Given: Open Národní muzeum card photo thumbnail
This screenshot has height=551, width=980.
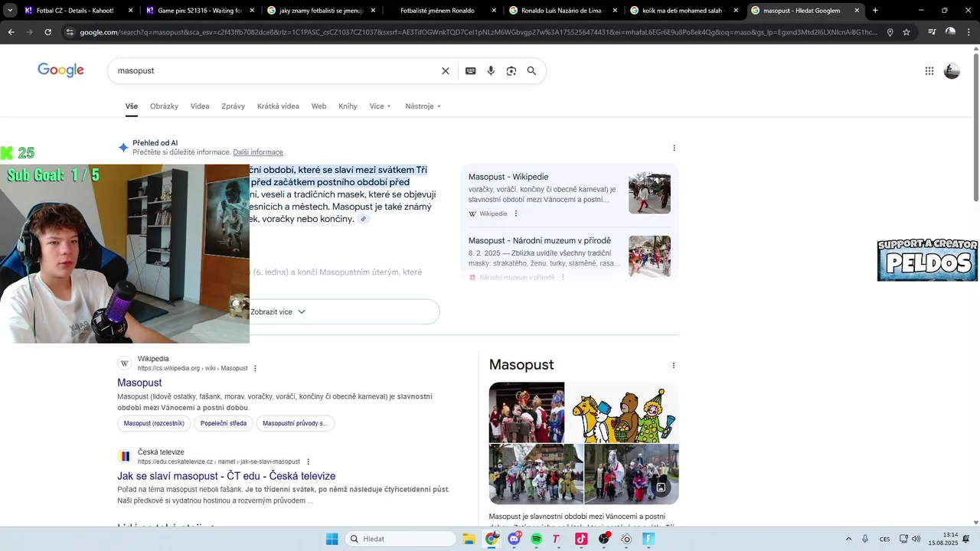Looking at the screenshot, I should (649, 256).
